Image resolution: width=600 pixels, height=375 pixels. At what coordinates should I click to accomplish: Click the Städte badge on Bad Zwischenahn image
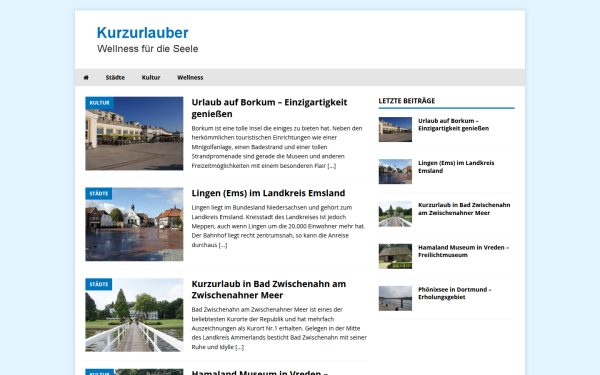99,284
